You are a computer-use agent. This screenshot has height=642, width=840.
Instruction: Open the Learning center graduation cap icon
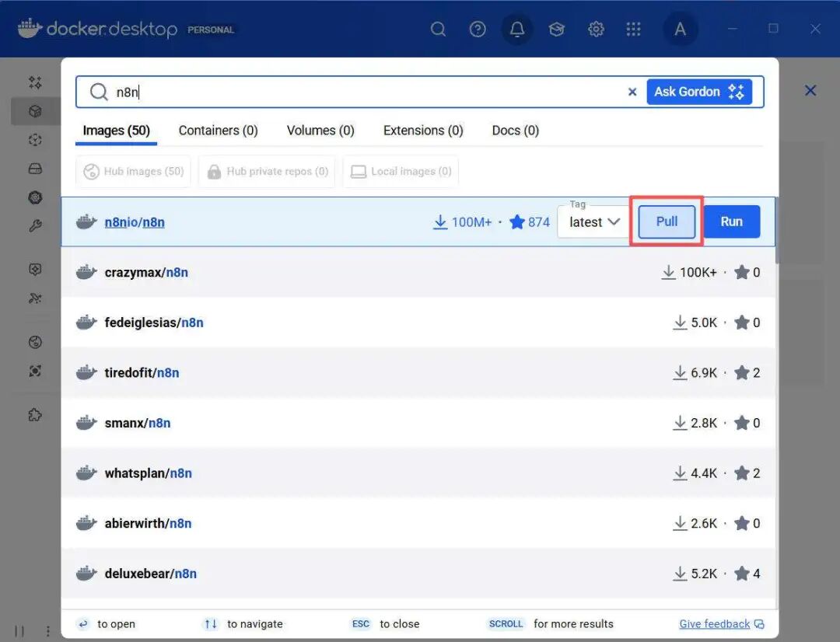557,29
